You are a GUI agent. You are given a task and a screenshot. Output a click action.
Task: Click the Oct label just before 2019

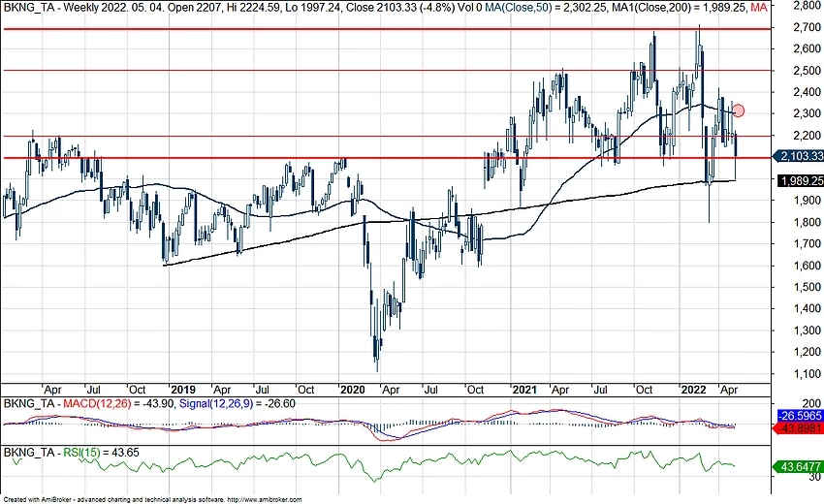(137, 390)
